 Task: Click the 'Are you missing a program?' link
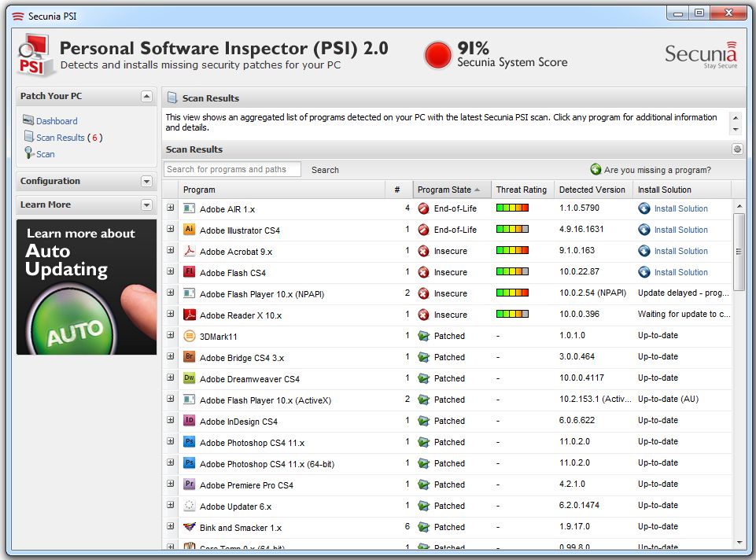[657, 170]
